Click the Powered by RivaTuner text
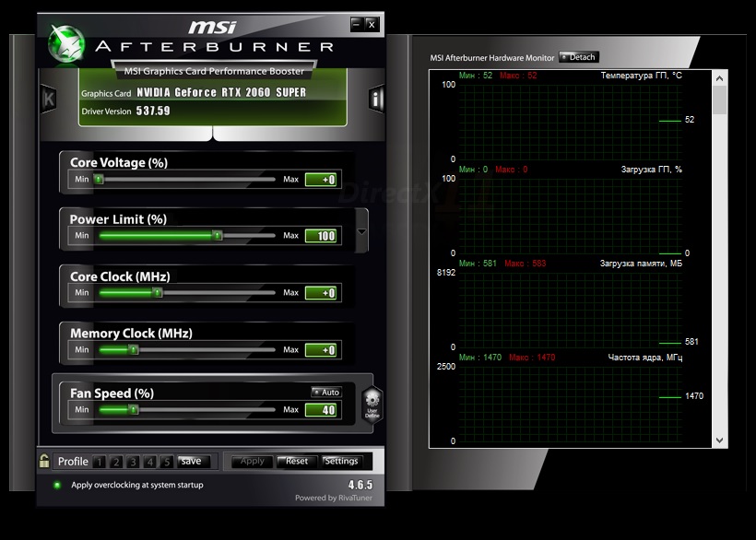This screenshot has height=540, width=756. coord(334,498)
